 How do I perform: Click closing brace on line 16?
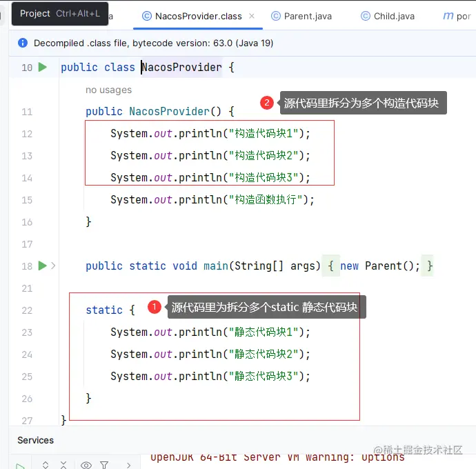tap(88, 222)
